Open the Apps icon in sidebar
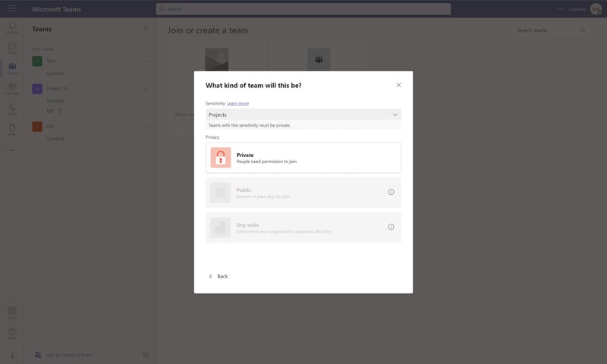607x364 pixels. tap(12, 313)
